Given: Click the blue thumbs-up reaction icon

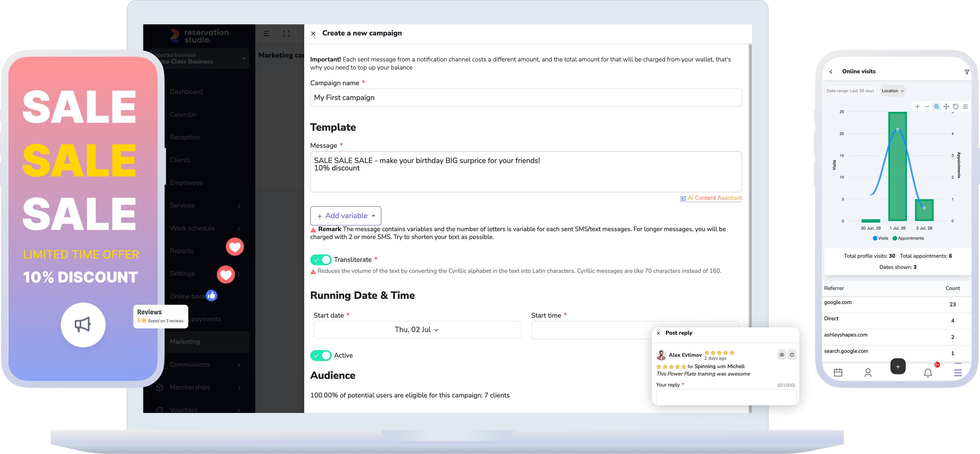Looking at the screenshot, I should click(x=212, y=295).
